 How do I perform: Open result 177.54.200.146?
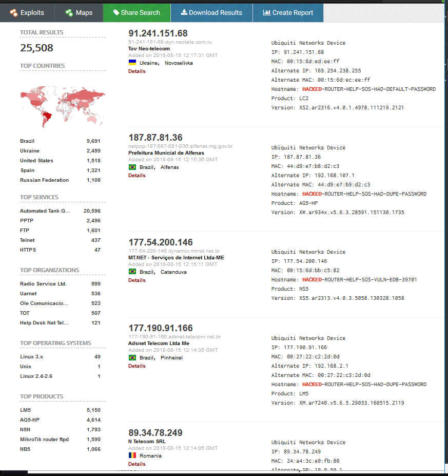click(161, 242)
